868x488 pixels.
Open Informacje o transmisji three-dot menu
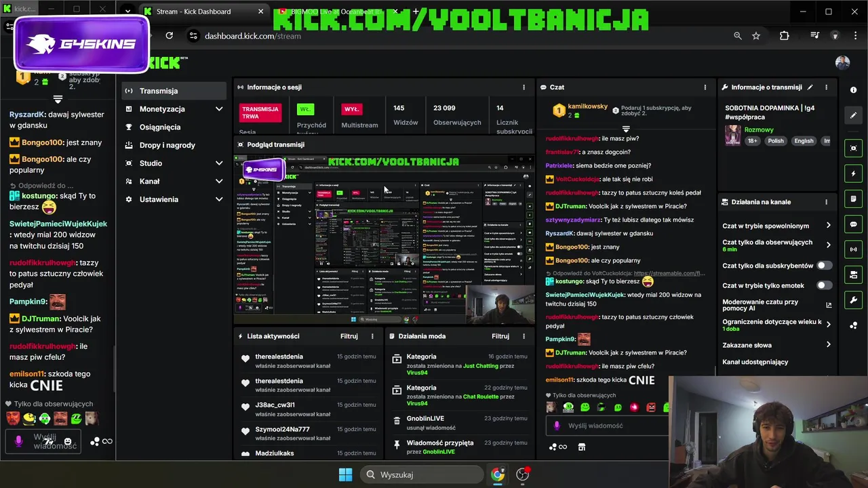tap(826, 87)
